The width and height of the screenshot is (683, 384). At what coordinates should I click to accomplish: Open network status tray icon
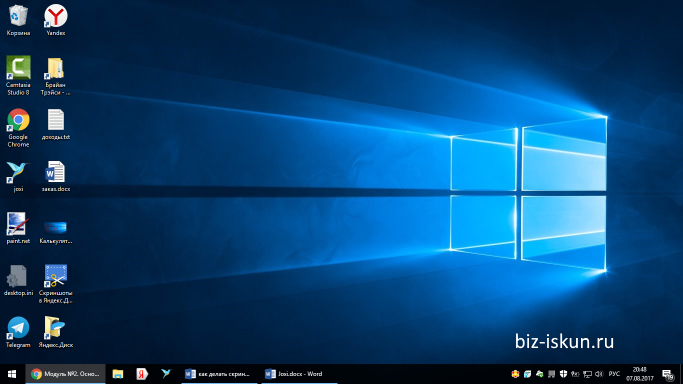(x=587, y=374)
